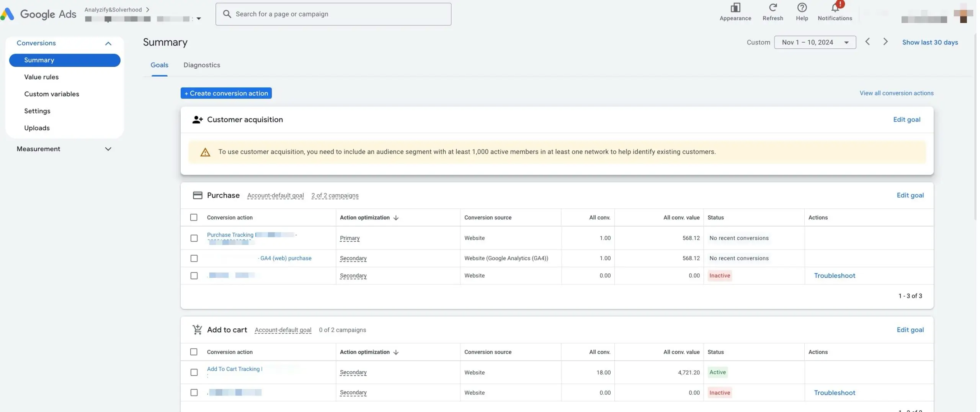Click the Active status badge for Add To Cart Tracking

717,372
